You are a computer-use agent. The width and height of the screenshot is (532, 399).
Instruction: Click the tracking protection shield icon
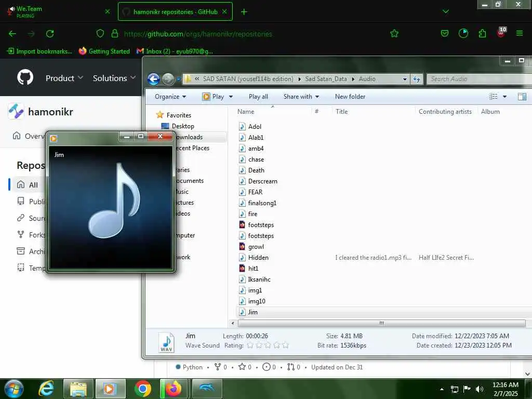point(100,33)
